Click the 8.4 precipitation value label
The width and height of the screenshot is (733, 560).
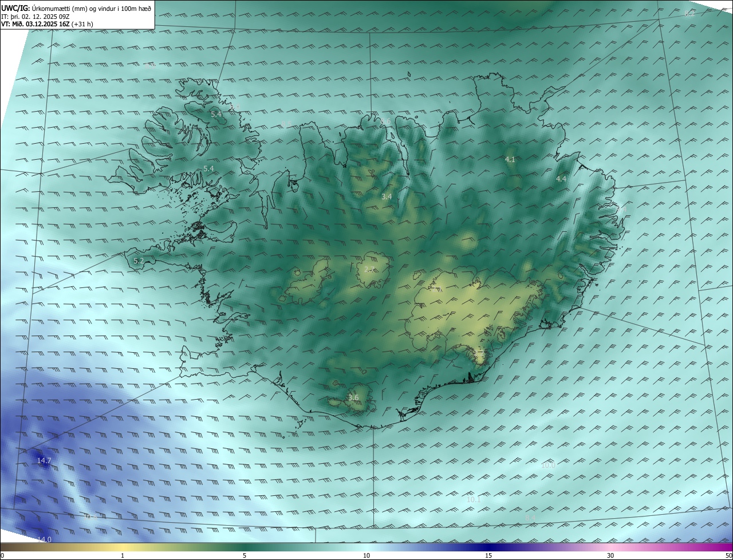click(x=530, y=518)
